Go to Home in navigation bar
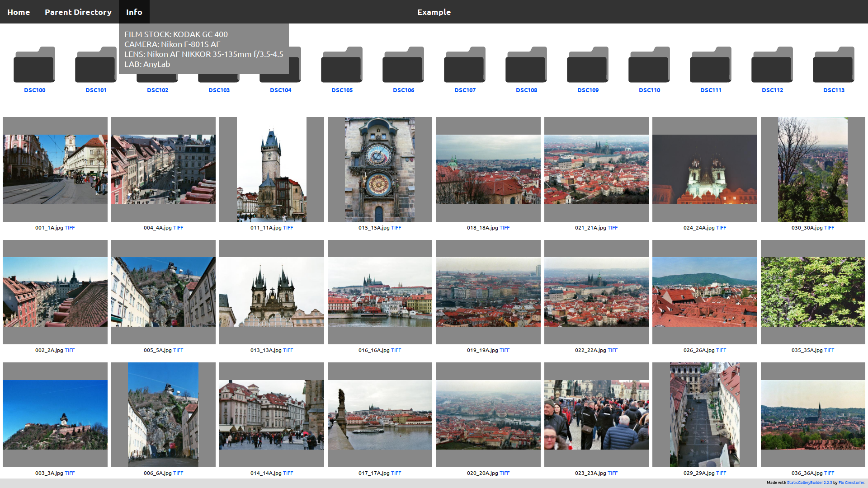The width and height of the screenshot is (868, 488). [19, 12]
